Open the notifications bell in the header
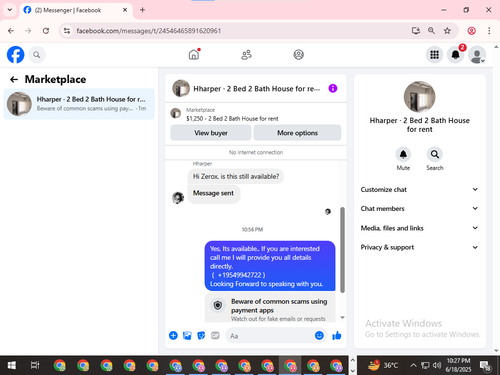 point(455,55)
